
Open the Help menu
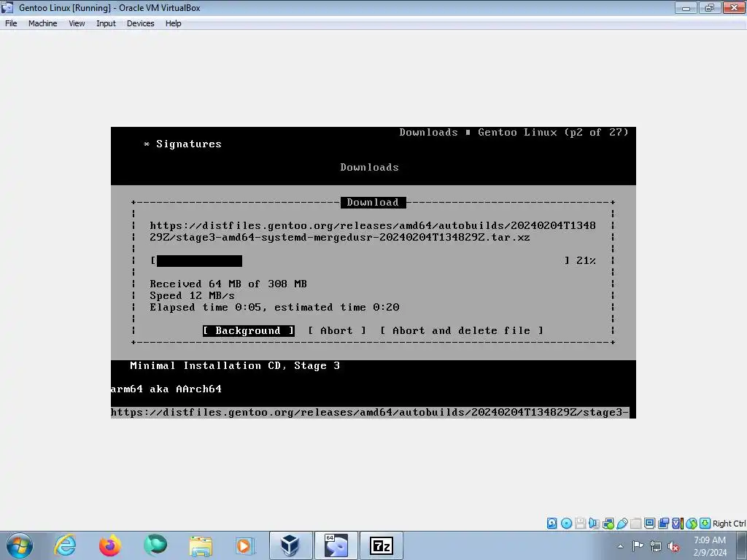(x=174, y=23)
